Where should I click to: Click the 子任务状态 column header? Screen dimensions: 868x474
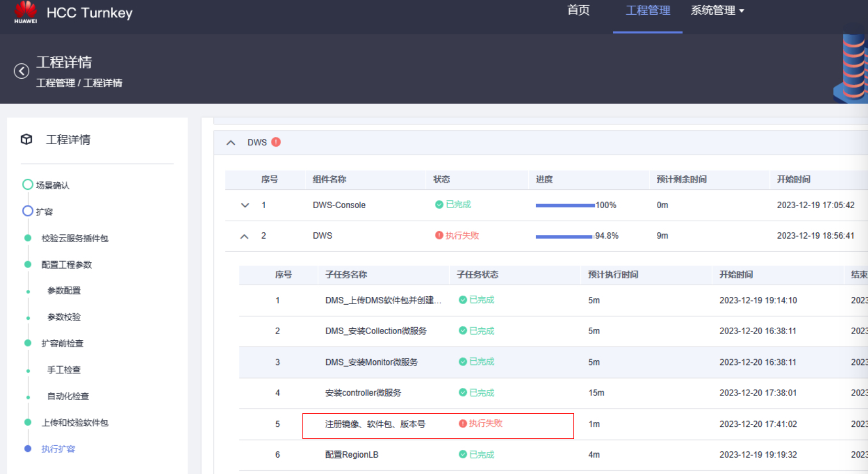478,275
